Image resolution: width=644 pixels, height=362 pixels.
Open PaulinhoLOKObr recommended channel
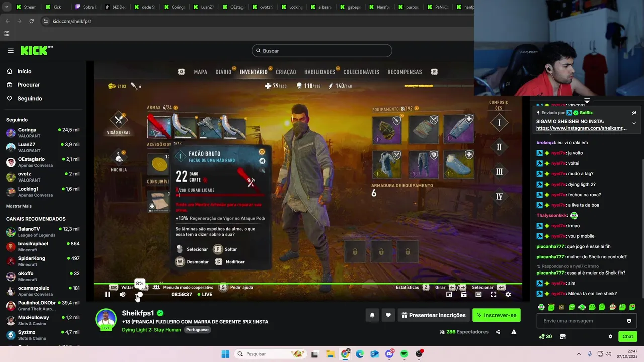click(x=43, y=306)
